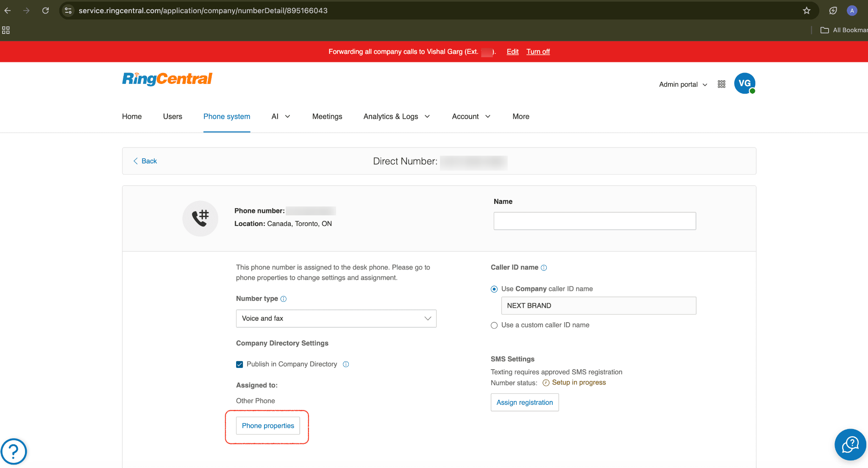This screenshot has height=468, width=868.
Task: Click the "Other Phone" assignment text
Action: (255, 401)
